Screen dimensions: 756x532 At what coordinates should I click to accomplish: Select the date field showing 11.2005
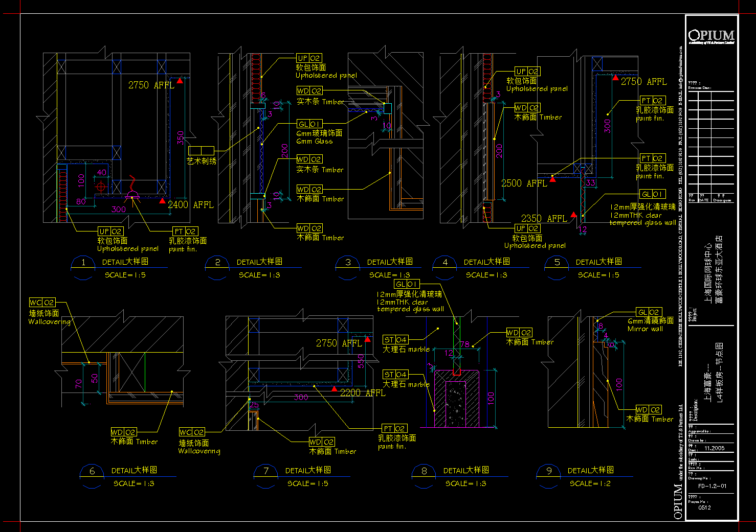pyautogui.click(x=714, y=448)
